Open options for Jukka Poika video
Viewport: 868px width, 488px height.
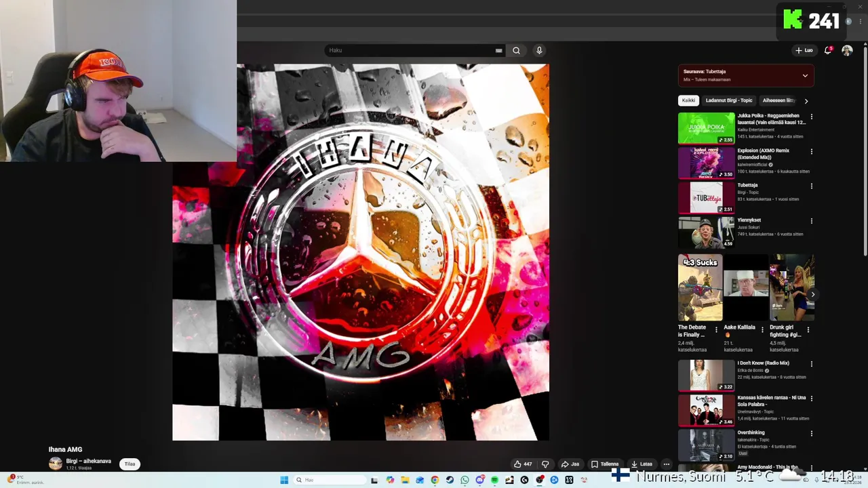pyautogui.click(x=811, y=117)
